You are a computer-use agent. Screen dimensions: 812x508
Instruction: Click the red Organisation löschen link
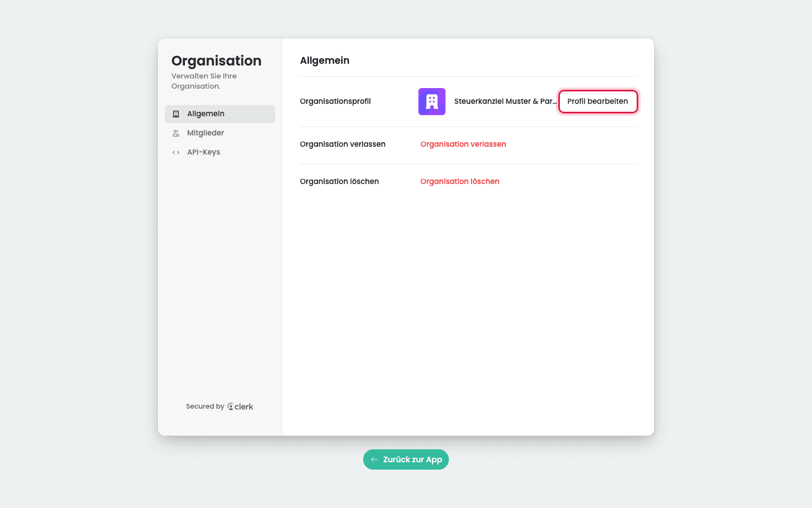pos(460,182)
